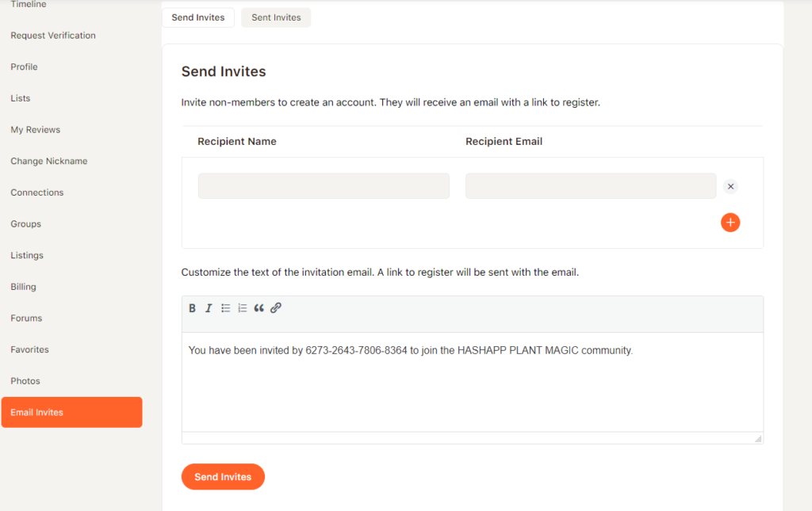Switch to Sent Invites tab
The width and height of the screenshot is (812, 511).
coord(276,17)
